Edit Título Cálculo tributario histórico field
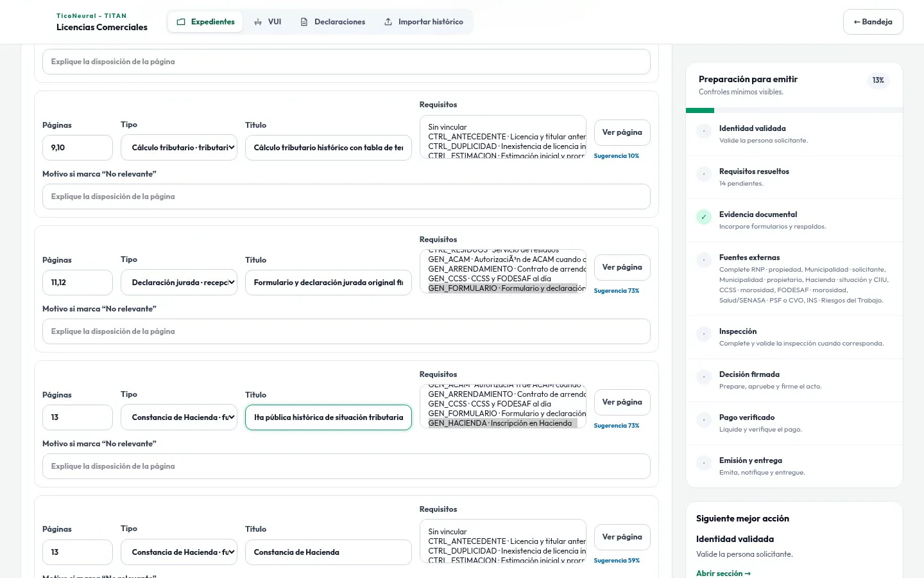The height and width of the screenshot is (578, 924). click(329, 148)
